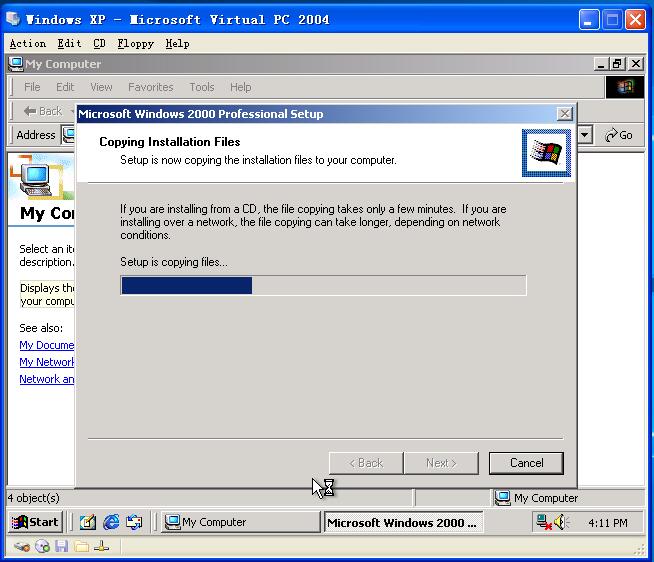
Task: Click the Go button next to address bar
Action: tap(619, 135)
